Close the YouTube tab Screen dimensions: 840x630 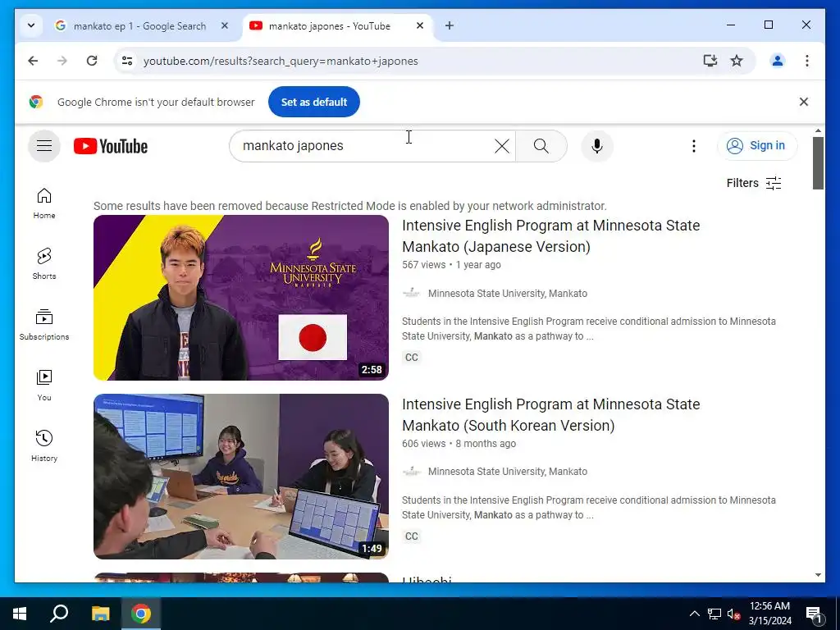[x=420, y=25]
